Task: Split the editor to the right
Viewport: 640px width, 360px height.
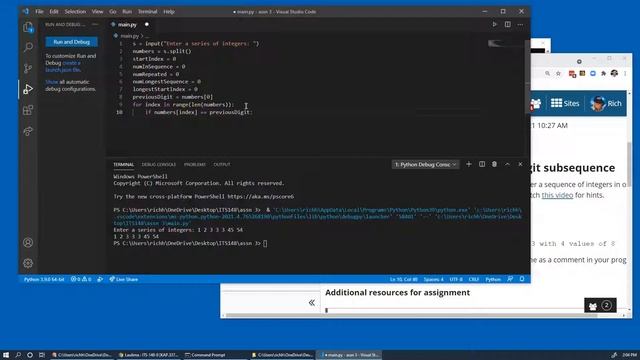Action: pyautogui.click(x=507, y=24)
